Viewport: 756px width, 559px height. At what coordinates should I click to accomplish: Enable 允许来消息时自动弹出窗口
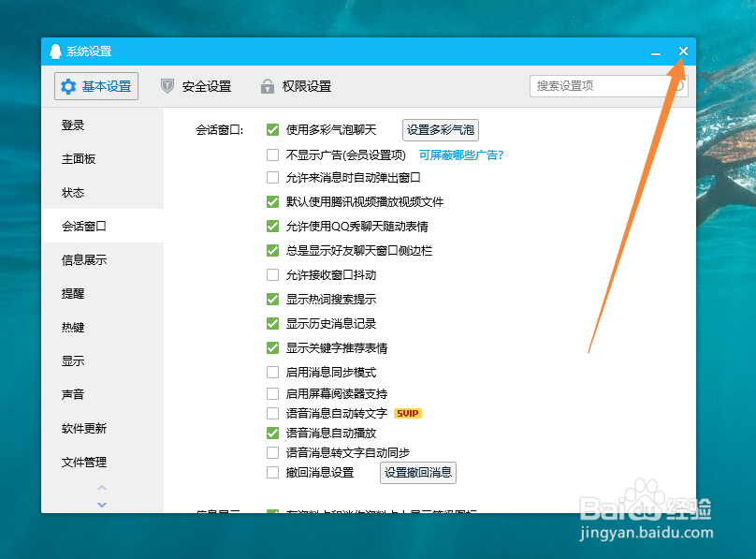[x=272, y=178]
